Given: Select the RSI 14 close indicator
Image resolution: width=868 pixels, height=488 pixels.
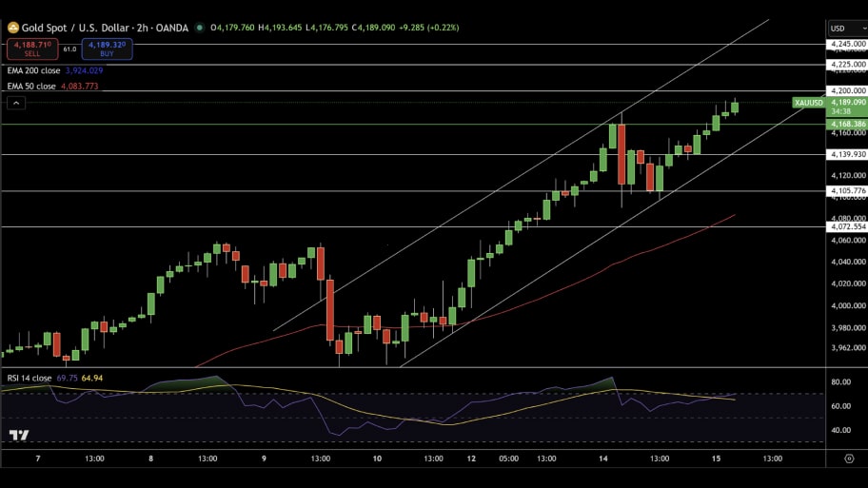Looking at the screenshot, I should coord(30,378).
